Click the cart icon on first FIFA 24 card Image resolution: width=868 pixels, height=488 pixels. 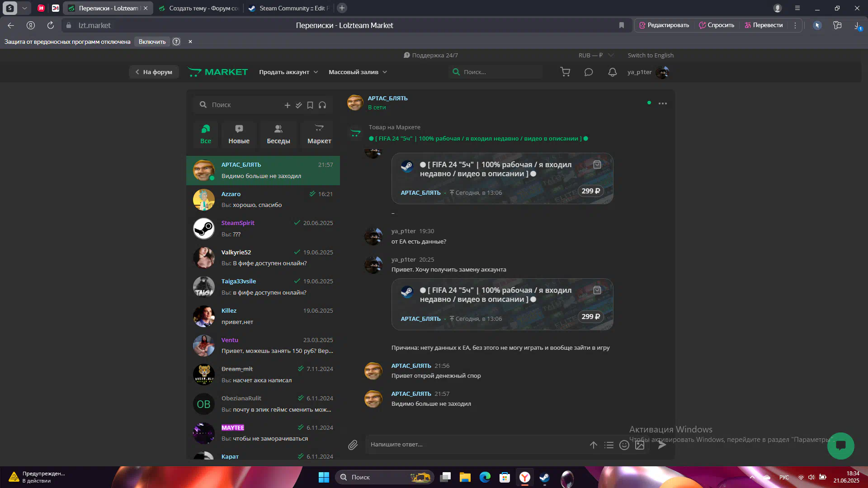[x=597, y=164]
